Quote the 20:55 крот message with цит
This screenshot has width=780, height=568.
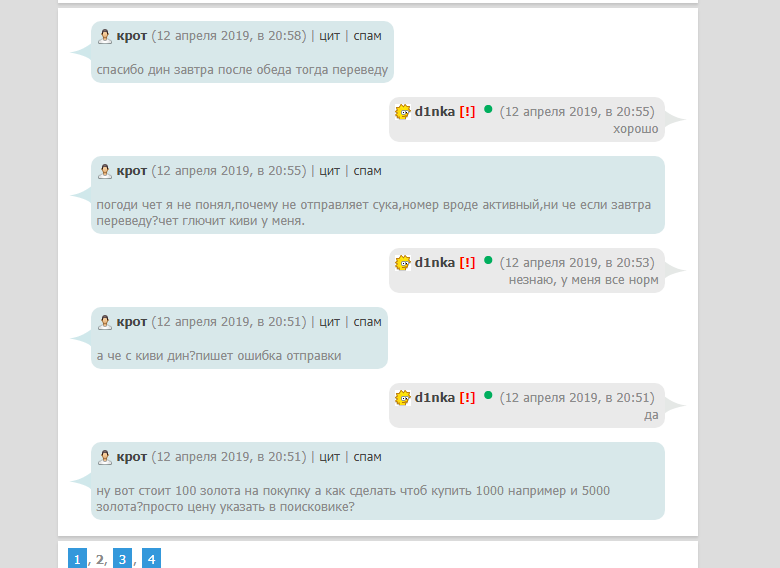coord(329,171)
